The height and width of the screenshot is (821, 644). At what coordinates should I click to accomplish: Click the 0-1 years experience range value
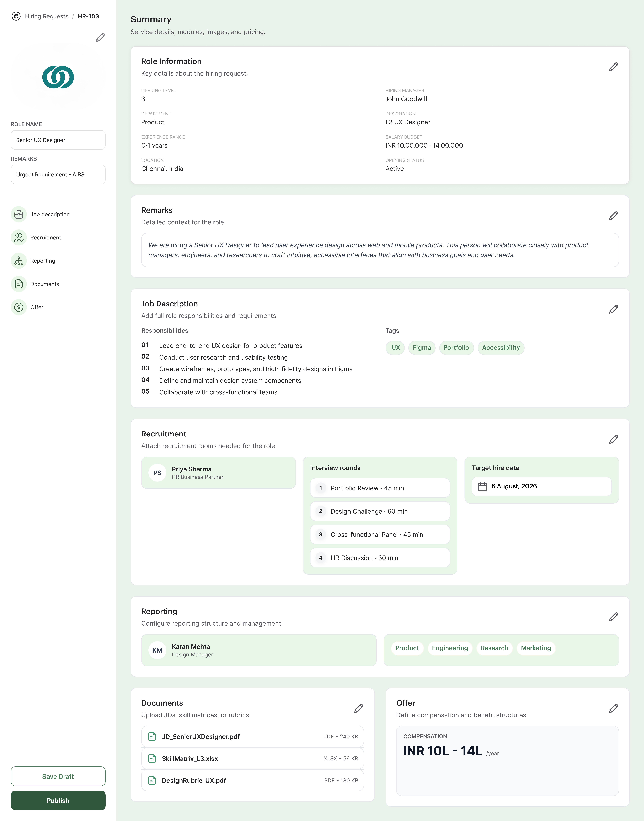tap(154, 146)
